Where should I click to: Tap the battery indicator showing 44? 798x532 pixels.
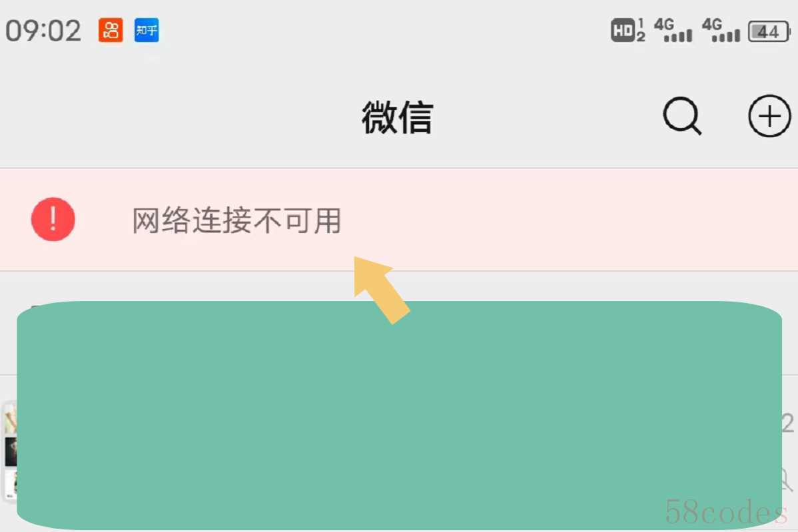click(x=769, y=31)
